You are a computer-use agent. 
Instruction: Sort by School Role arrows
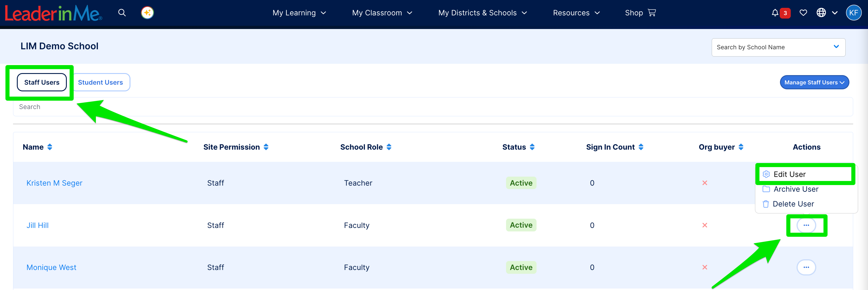pos(389,147)
